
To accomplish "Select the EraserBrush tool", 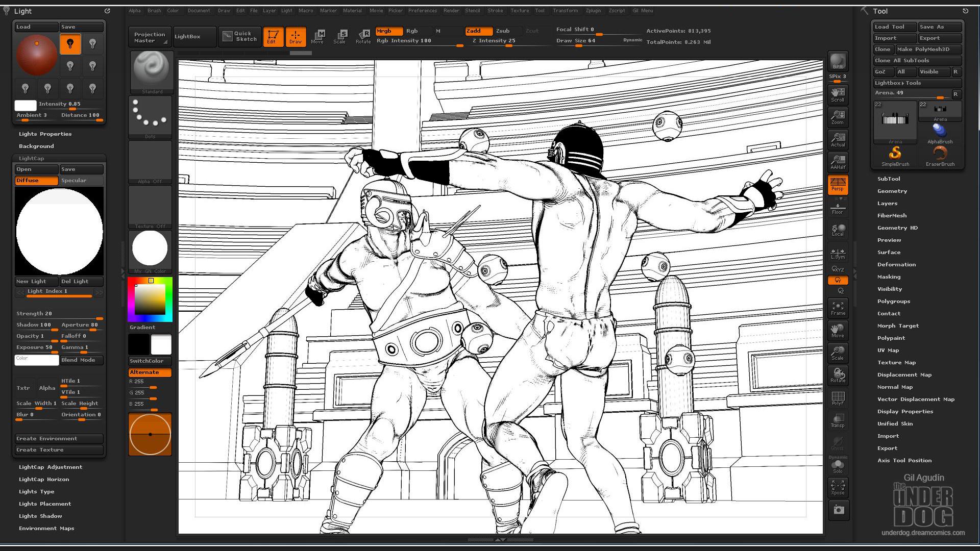I will click(940, 156).
